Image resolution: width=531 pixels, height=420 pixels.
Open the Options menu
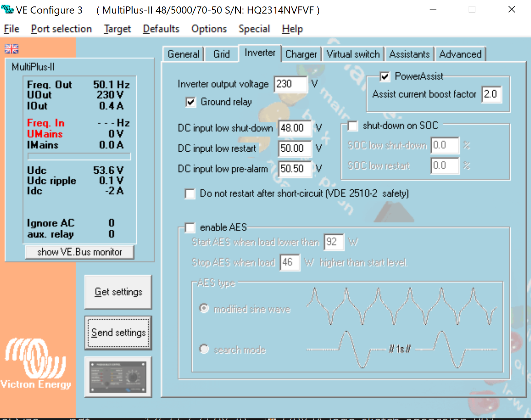coord(209,29)
